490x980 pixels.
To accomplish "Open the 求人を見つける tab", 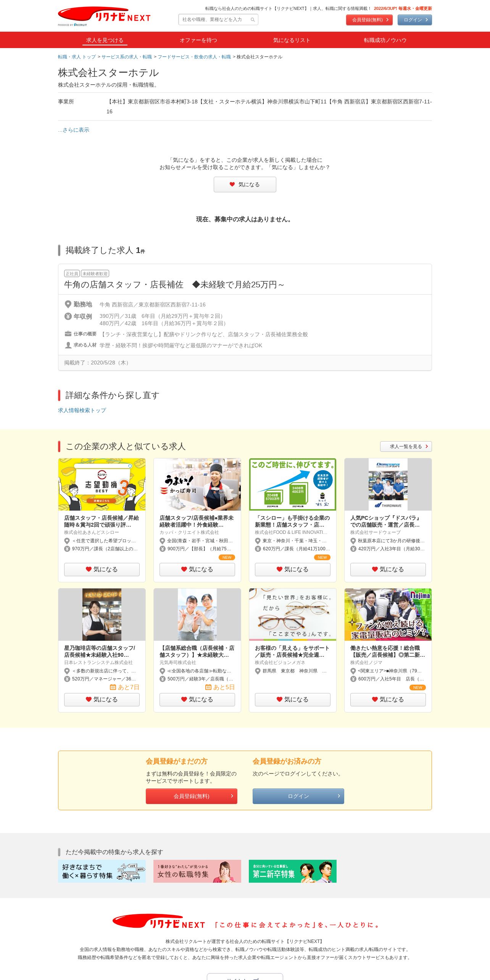I will tap(105, 40).
